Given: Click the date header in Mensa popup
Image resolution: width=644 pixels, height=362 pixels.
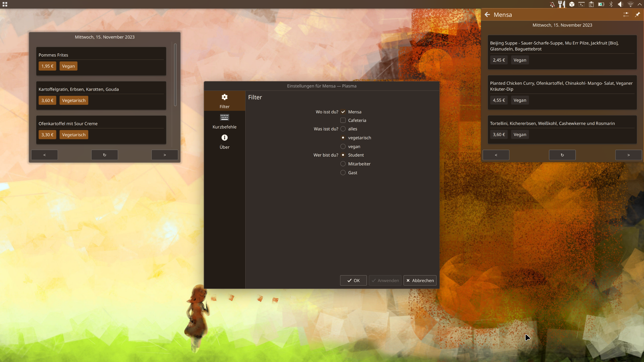Looking at the screenshot, I should (562, 25).
